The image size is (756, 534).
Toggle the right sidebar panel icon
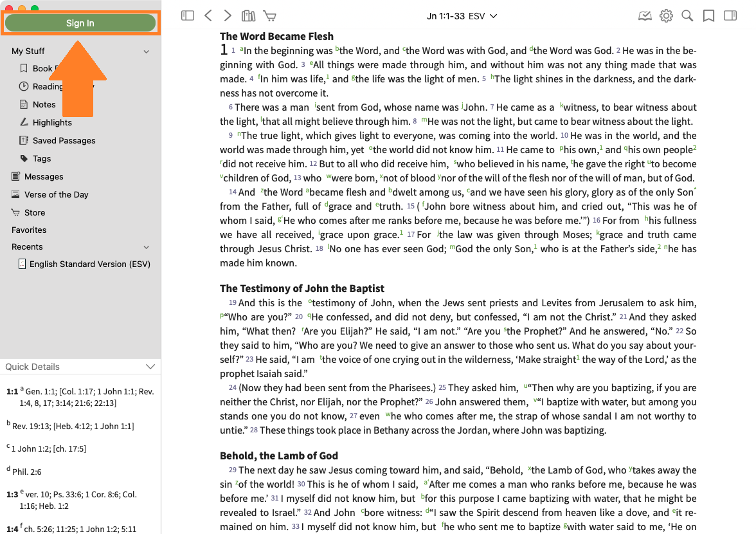[730, 15]
